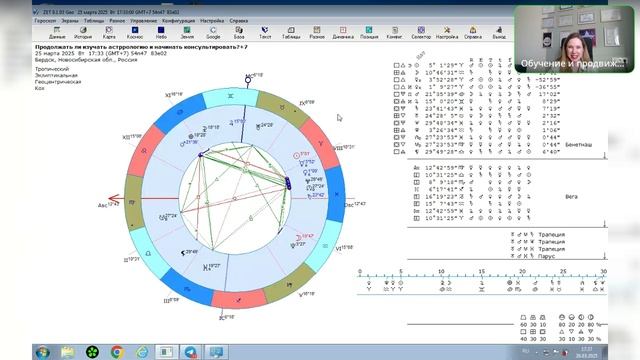Open the История toolbar icon
This screenshot has height=360, width=640.
point(83,33)
